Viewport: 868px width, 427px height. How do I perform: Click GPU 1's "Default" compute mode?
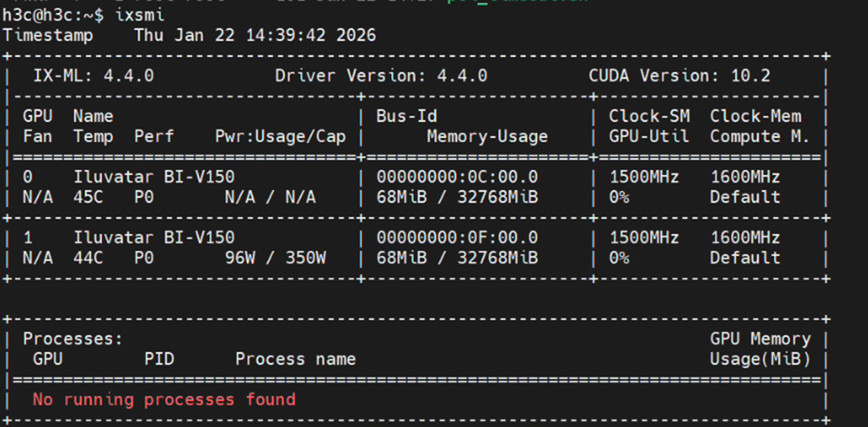(746, 258)
